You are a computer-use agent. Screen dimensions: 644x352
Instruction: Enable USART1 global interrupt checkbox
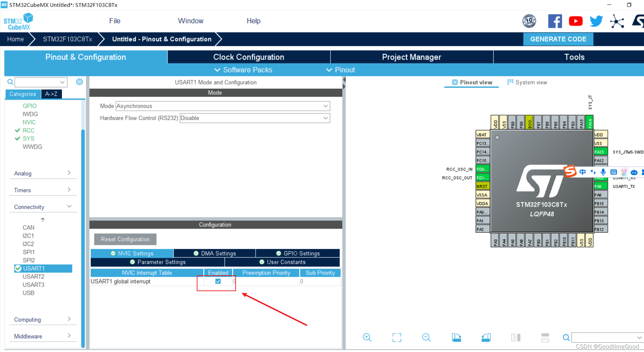[218, 281]
